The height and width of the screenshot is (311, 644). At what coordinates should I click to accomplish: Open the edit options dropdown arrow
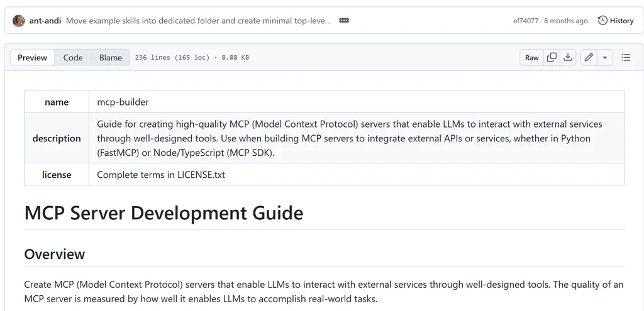[605, 57]
